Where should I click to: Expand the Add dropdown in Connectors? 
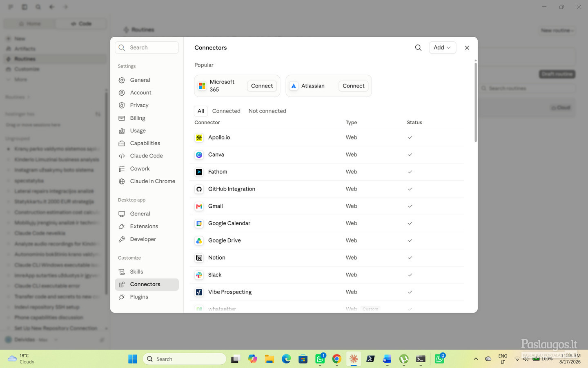442,47
